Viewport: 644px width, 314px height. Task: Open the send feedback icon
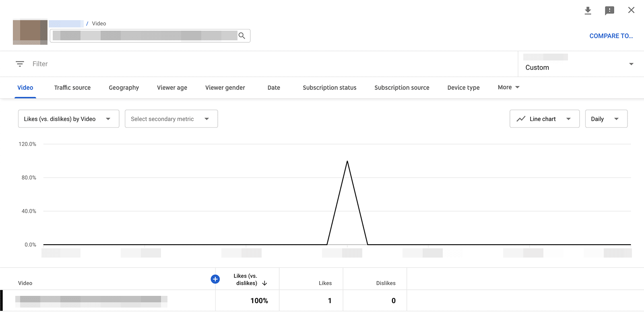(609, 10)
